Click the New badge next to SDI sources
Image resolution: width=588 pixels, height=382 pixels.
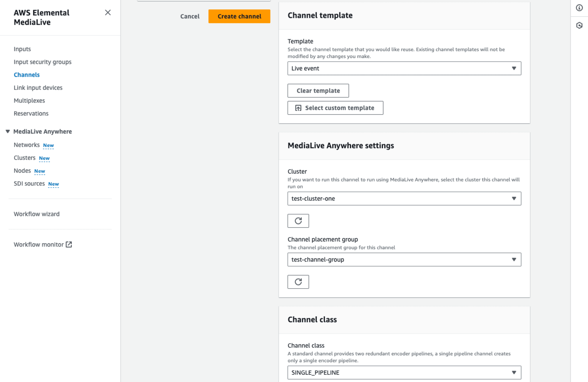coord(54,184)
